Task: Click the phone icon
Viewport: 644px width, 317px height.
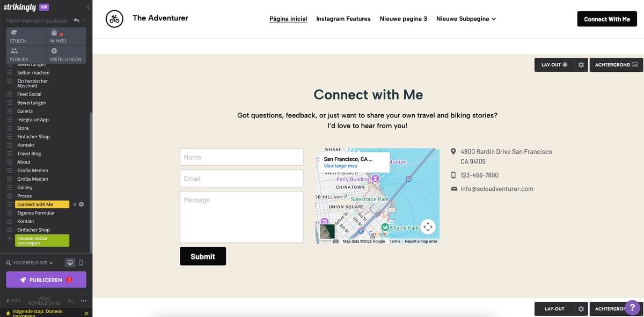Action: pos(453,175)
